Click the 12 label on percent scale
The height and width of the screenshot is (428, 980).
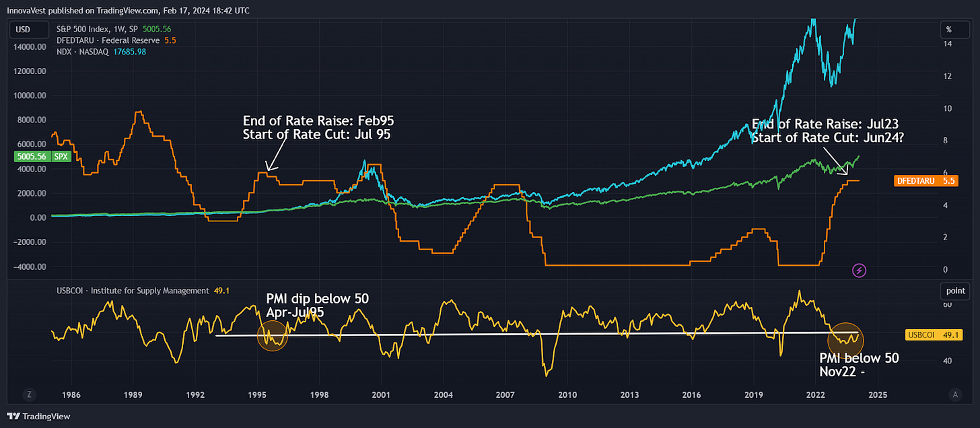948,76
